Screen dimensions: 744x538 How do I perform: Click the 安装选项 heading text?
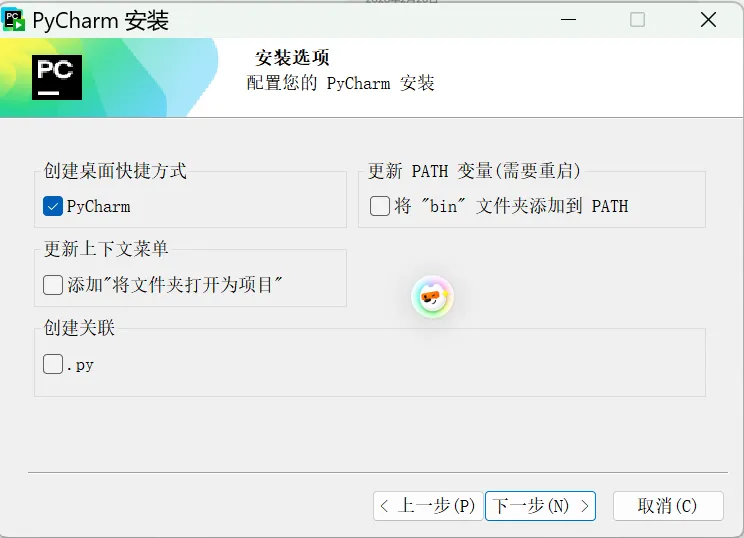point(292,58)
